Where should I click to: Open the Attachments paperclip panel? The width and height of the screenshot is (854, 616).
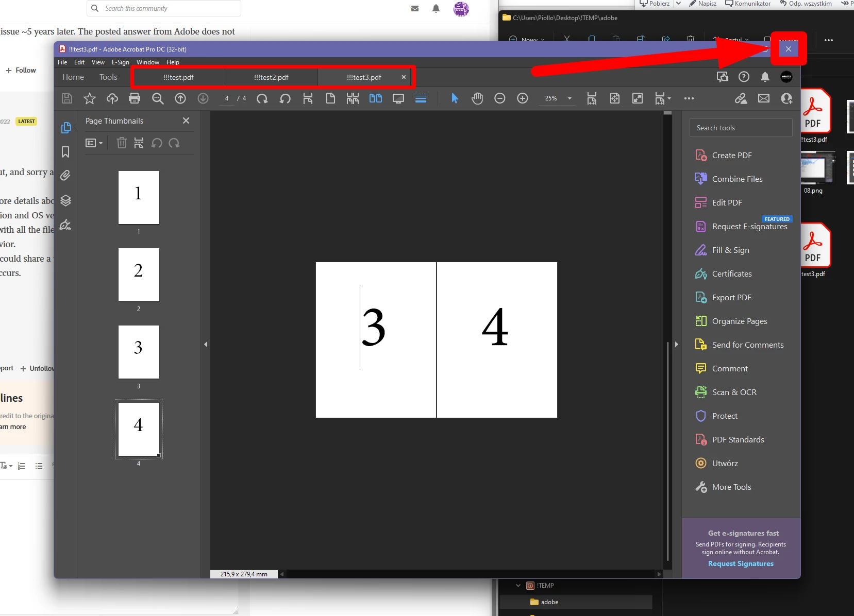coord(65,176)
